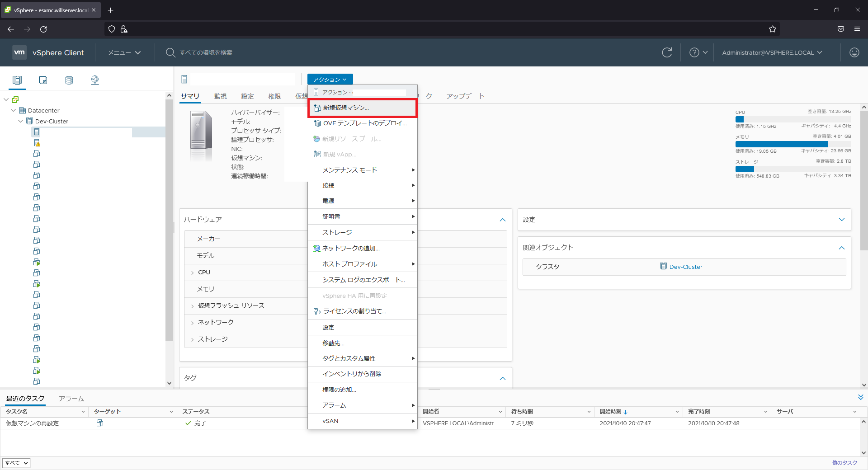
Task: Switch to the VMs and Templates view icon
Action: pyautogui.click(x=43, y=80)
